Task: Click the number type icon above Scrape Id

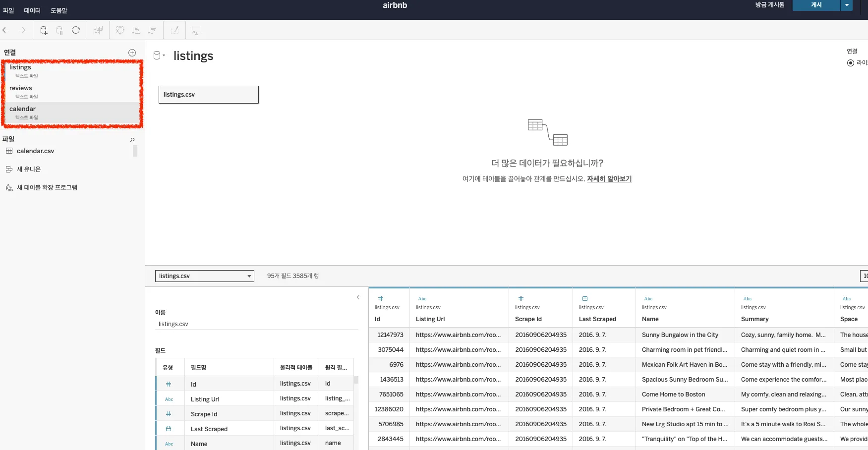Action: click(x=521, y=298)
